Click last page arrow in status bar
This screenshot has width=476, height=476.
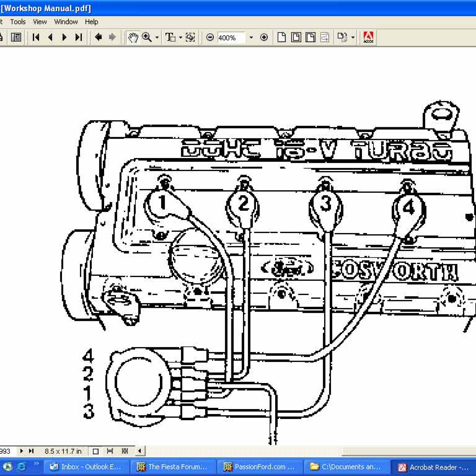[x=31, y=451]
